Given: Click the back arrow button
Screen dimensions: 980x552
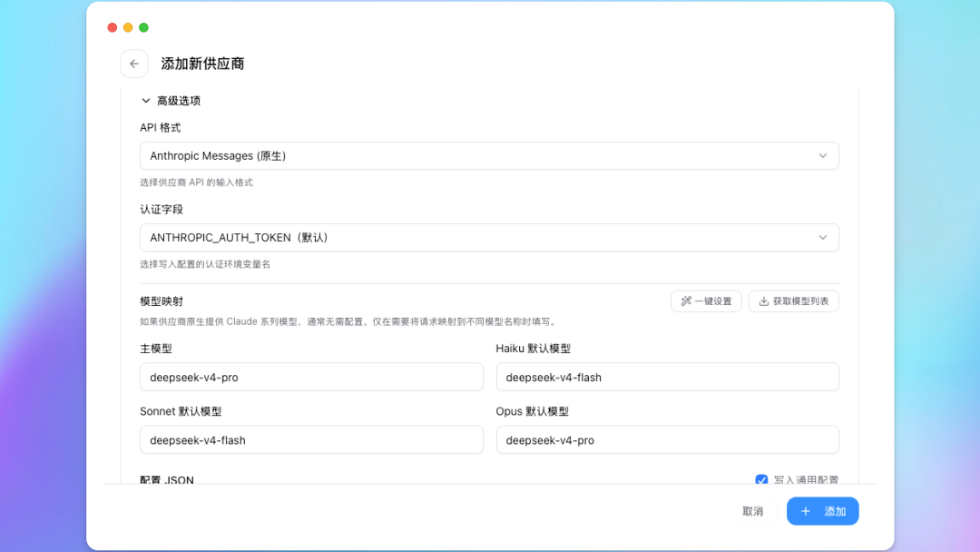Looking at the screenshot, I should (x=134, y=64).
